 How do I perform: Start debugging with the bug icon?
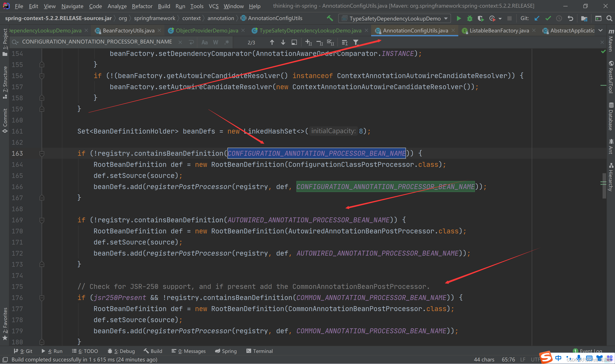469,18
